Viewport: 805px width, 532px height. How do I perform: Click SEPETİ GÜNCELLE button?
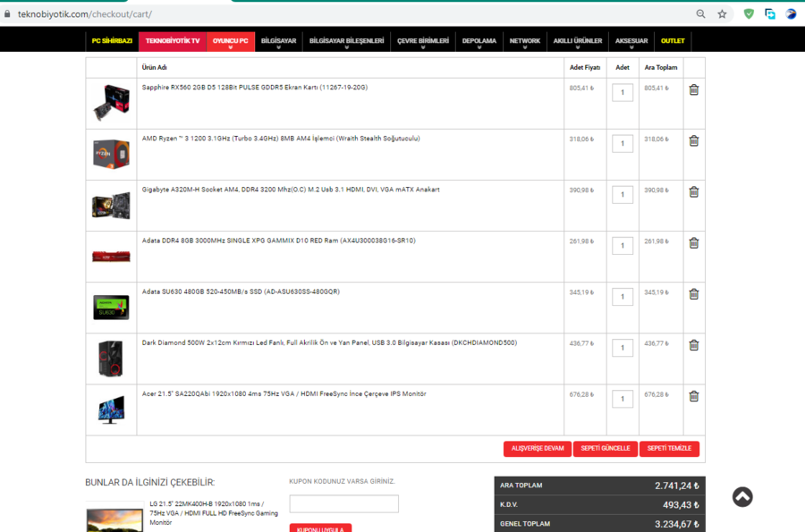coord(606,448)
